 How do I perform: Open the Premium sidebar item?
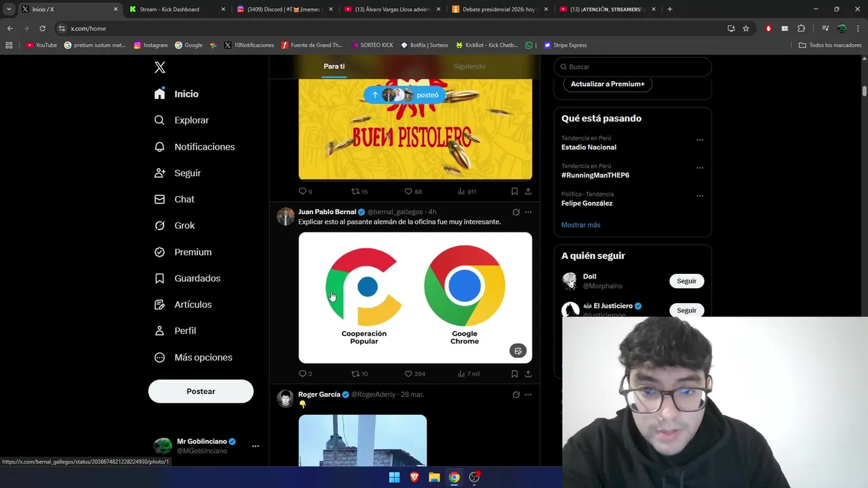coord(183,252)
